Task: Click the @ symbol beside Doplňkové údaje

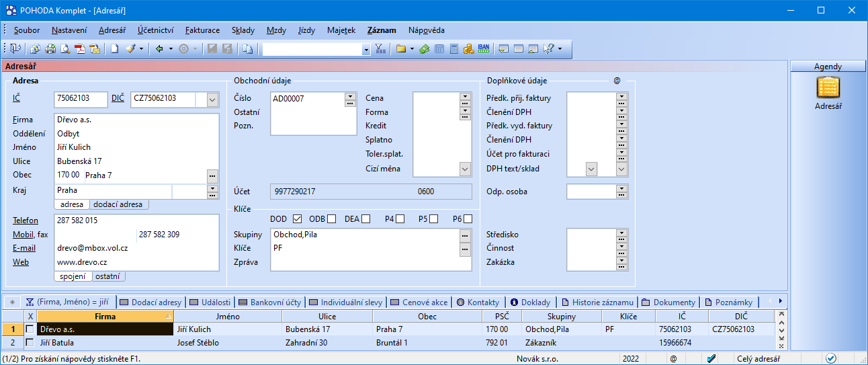Action: [x=617, y=80]
